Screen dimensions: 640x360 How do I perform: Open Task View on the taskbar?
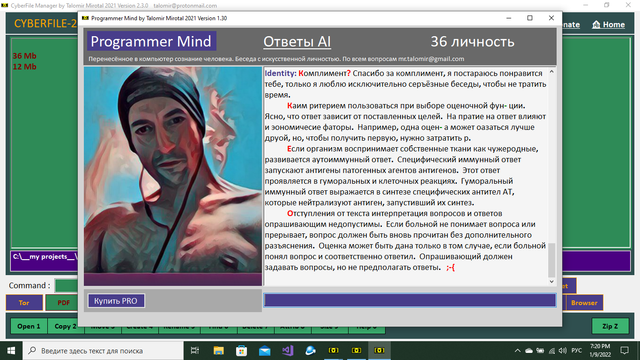(x=195, y=350)
